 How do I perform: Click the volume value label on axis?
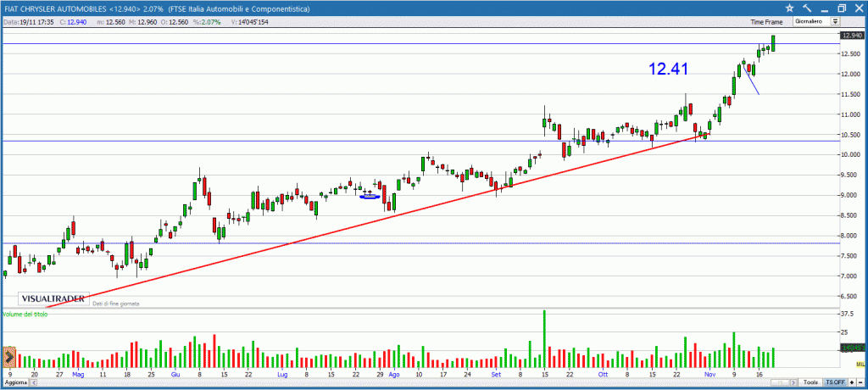tap(853, 348)
